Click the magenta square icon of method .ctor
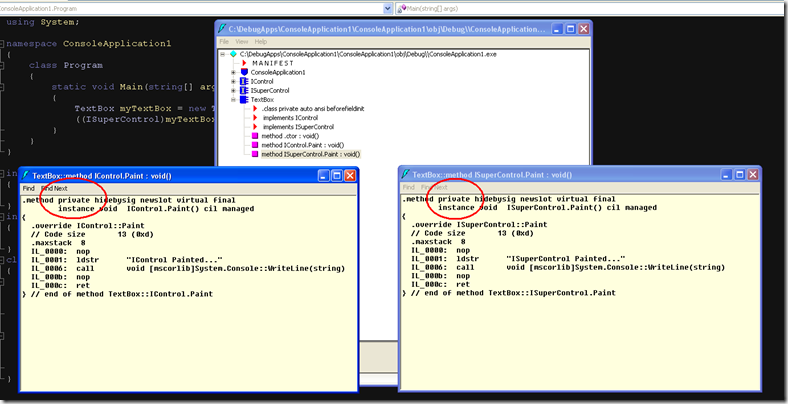The width and height of the screenshot is (788, 404). (x=255, y=136)
